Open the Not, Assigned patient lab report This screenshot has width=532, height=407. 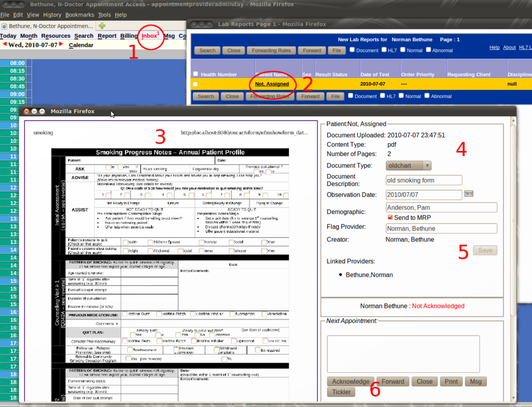[272, 84]
